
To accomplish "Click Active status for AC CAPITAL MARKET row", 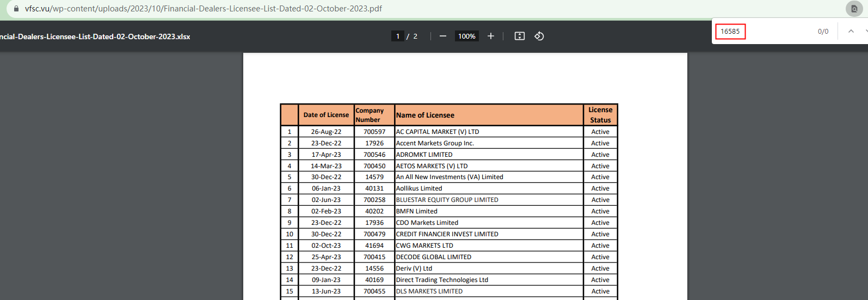I will pyautogui.click(x=600, y=132).
